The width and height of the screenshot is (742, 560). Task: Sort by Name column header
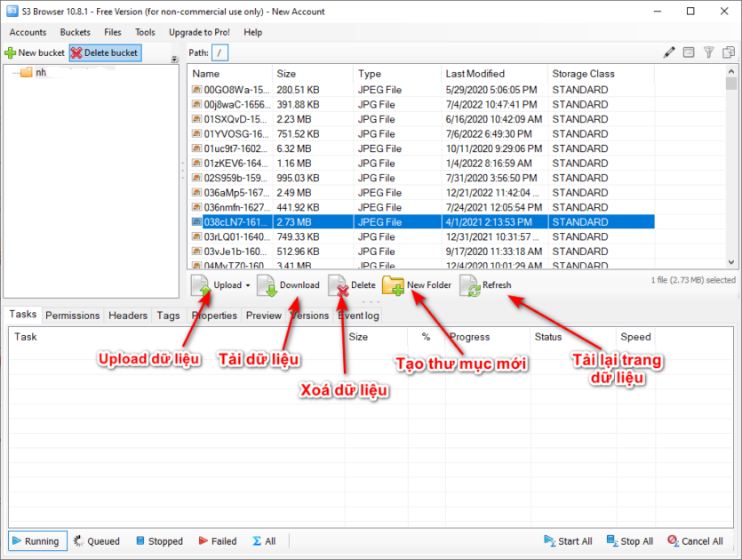coord(230,74)
